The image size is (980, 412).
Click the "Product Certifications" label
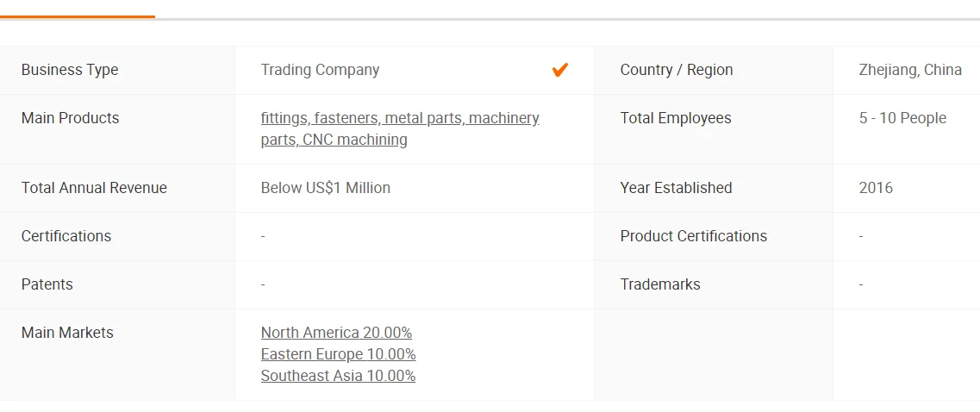click(693, 236)
